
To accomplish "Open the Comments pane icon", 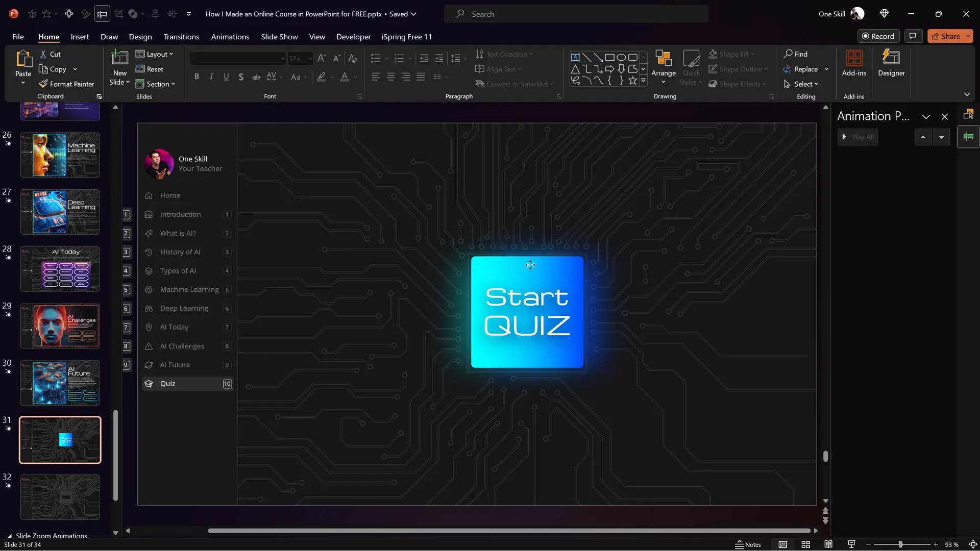I will [913, 36].
